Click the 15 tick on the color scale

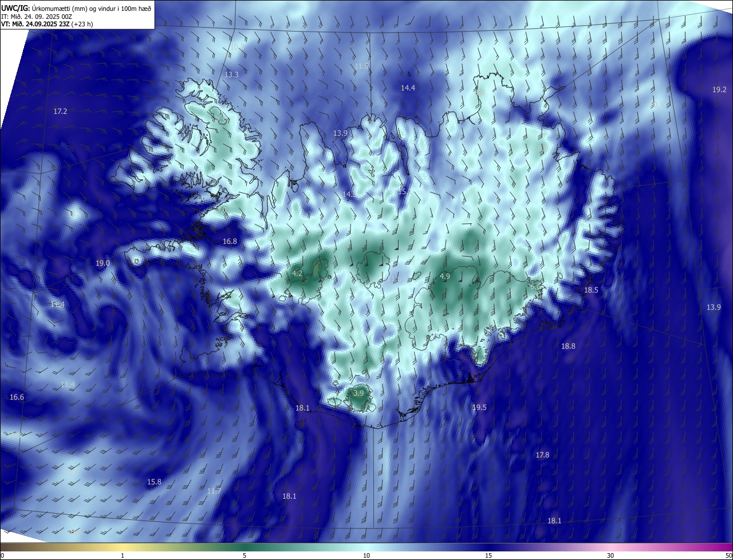point(488,555)
